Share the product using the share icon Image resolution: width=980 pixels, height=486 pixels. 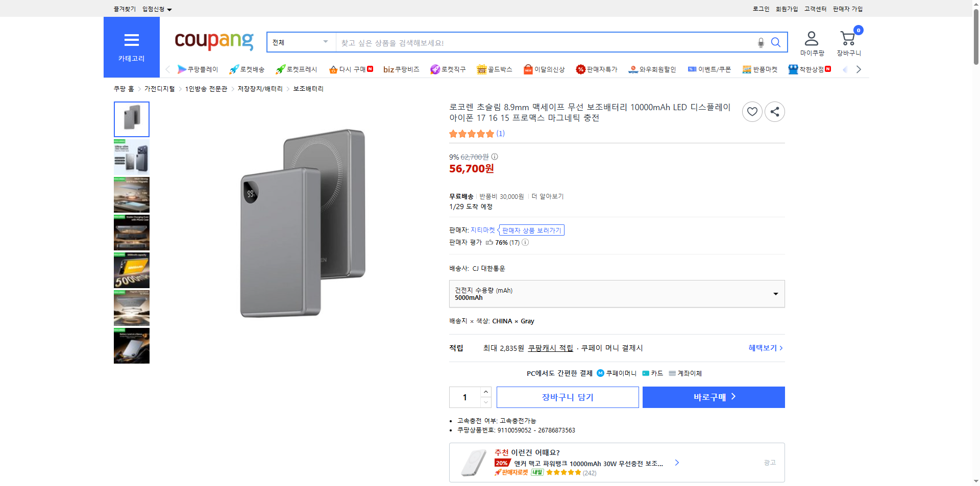coord(774,112)
